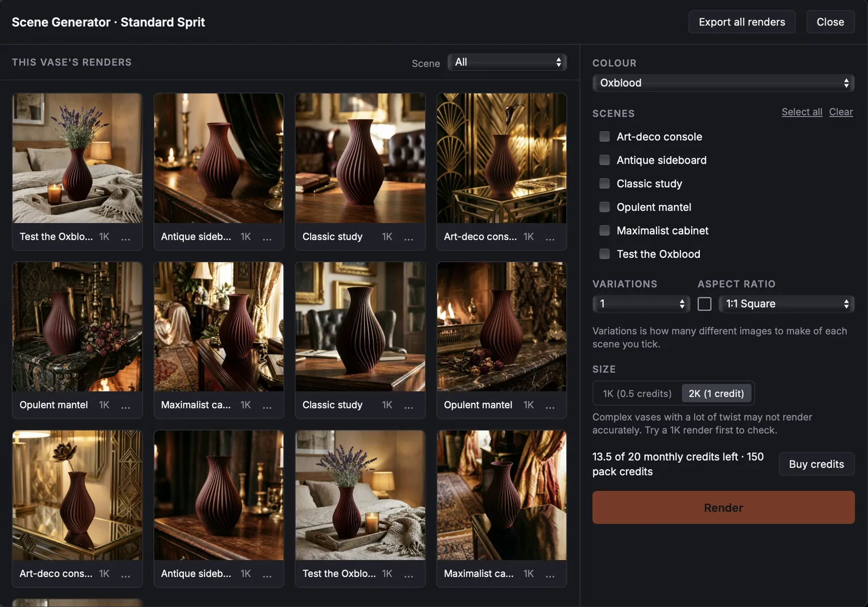Click the Buy credits button
This screenshot has height=607, width=868.
[x=816, y=464]
